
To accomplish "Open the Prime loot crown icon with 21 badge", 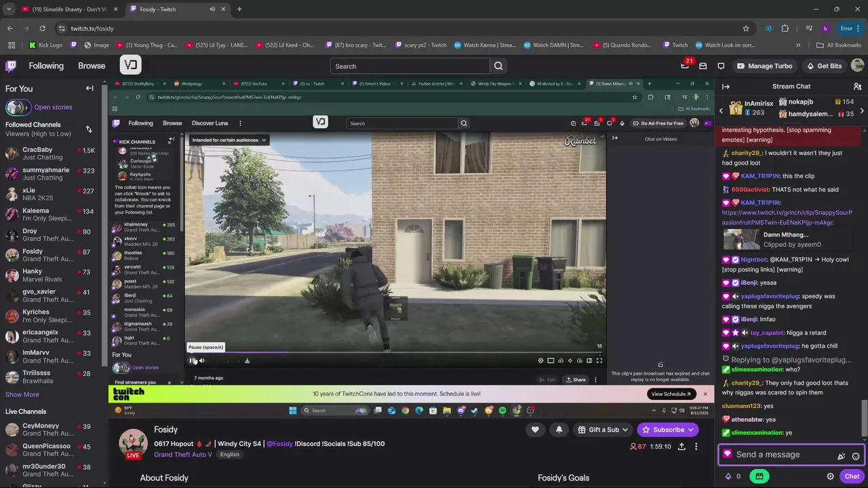I will 685,66.
